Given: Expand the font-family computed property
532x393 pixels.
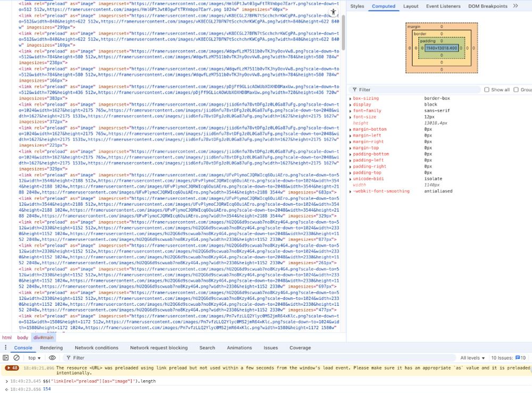Looking at the screenshot, I should pyautogui.click(x=350, y=111).
